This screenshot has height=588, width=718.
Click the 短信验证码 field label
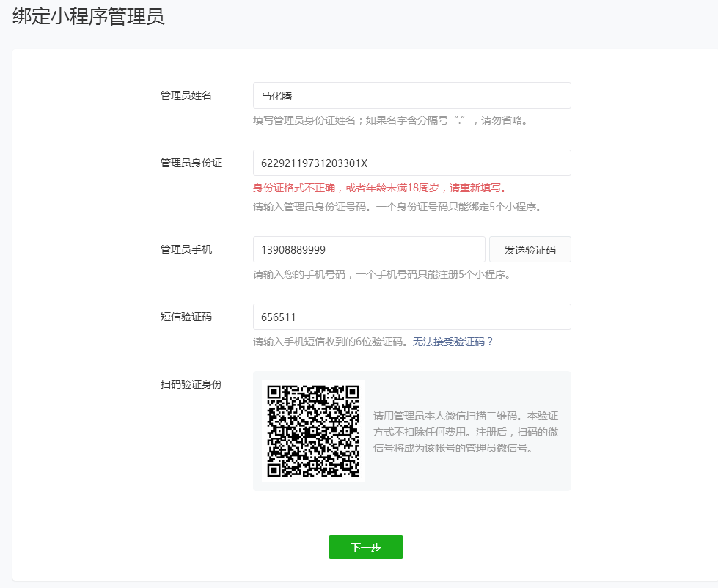pos(186,317)
